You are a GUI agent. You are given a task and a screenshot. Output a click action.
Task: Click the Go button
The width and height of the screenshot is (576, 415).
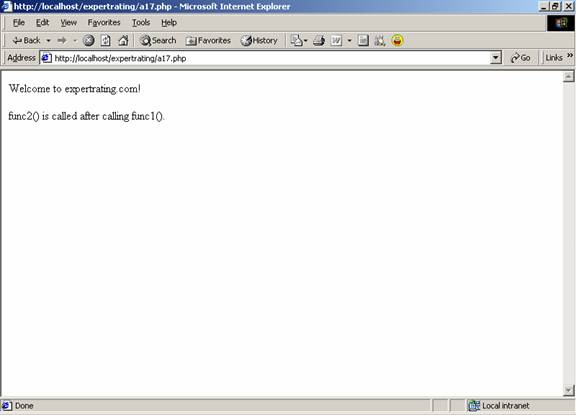click(521, 58)
